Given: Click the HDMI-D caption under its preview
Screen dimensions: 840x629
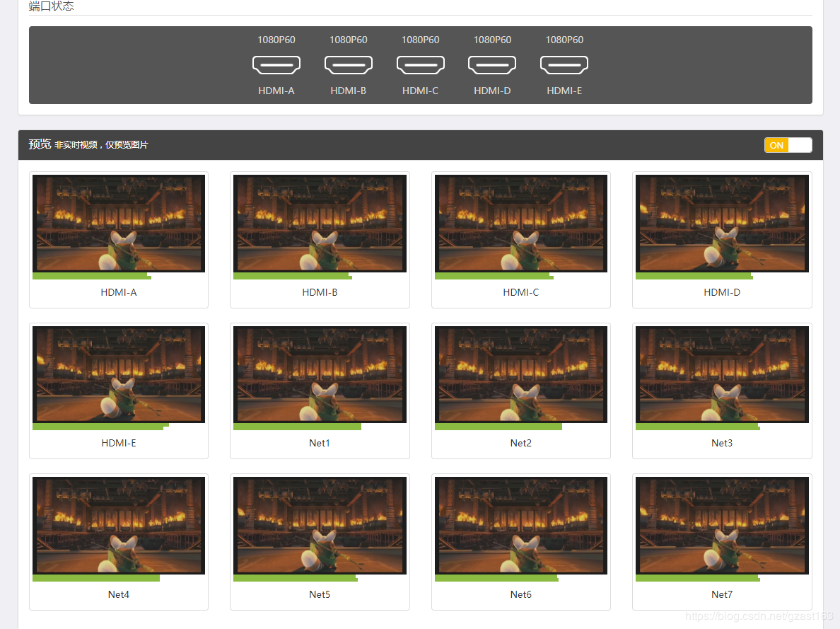Looking at the screenshot, I should click(x=722, y=292).
